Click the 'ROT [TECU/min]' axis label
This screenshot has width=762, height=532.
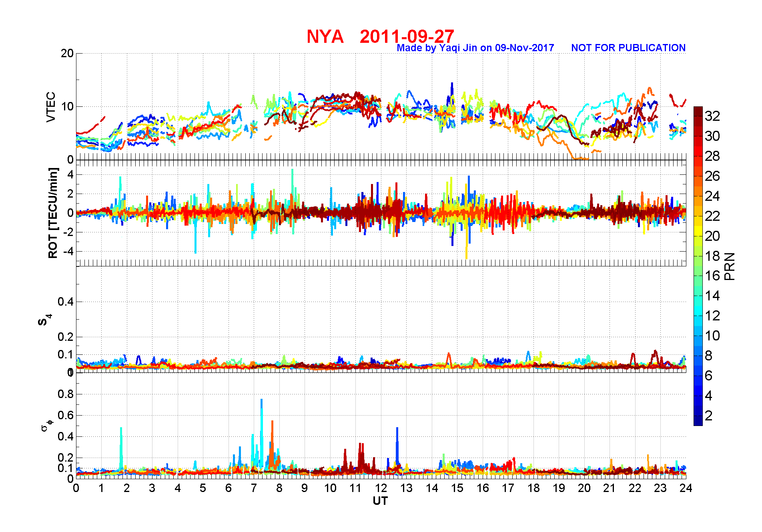(53, 213)
